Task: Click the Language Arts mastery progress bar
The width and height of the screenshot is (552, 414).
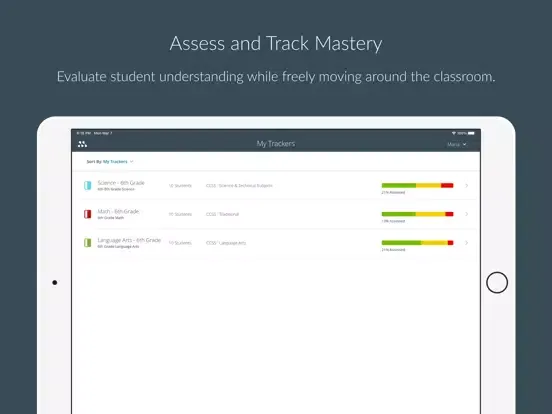Action: (418, 243)
